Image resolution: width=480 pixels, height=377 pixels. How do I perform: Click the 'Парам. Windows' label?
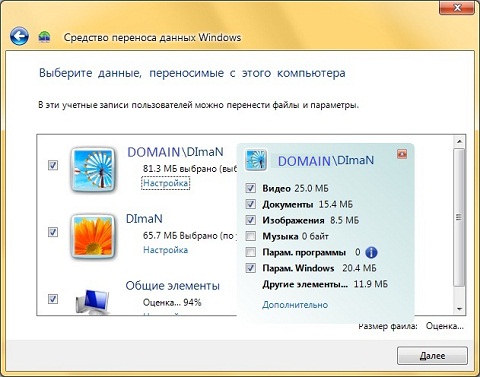(298, 268)
